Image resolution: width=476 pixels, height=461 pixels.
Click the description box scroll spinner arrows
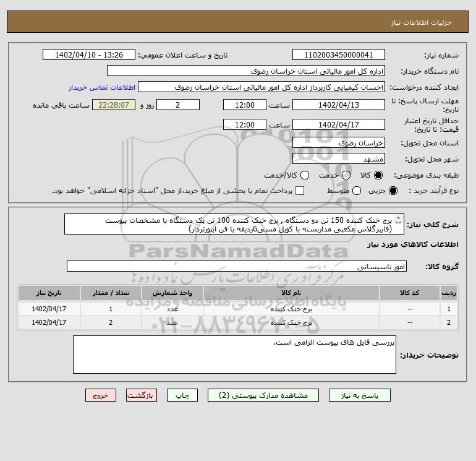[x=399, y=220]
